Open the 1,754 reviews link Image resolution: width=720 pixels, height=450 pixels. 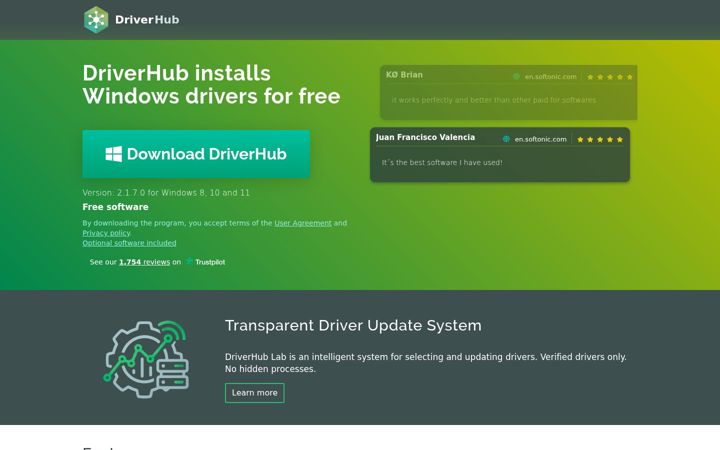pos(145,262)
